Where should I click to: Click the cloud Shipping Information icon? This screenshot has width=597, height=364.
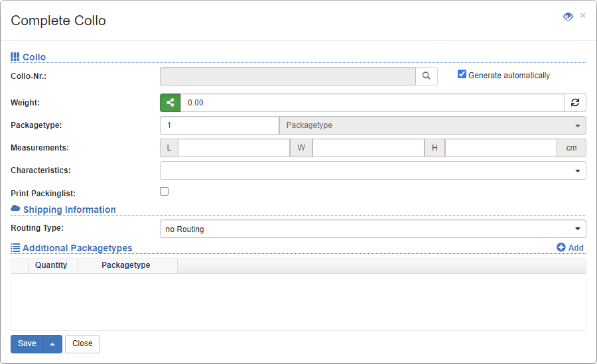(15, 209)
